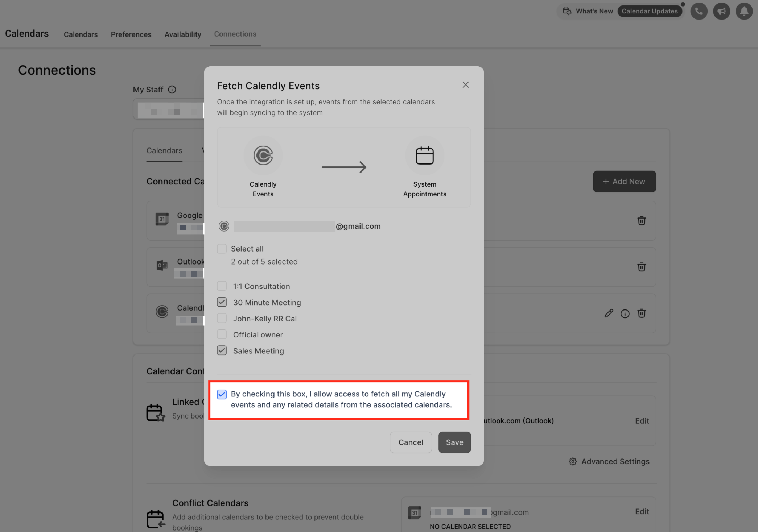Click the phone dialer icon in header
The width and height of the screenshot is (758, 532).
[x=699, y=11]
